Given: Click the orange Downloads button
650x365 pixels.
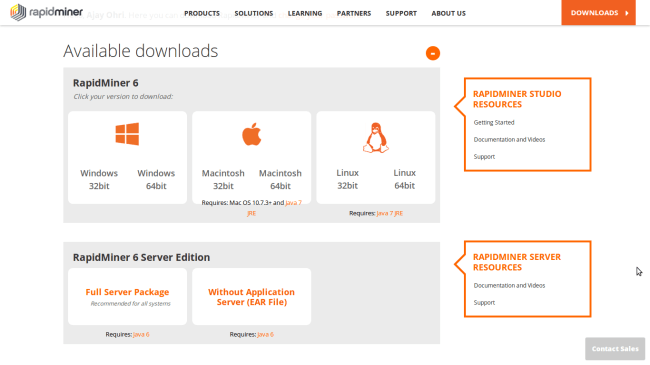Looking at the screenshot, I should coord(598,12).
